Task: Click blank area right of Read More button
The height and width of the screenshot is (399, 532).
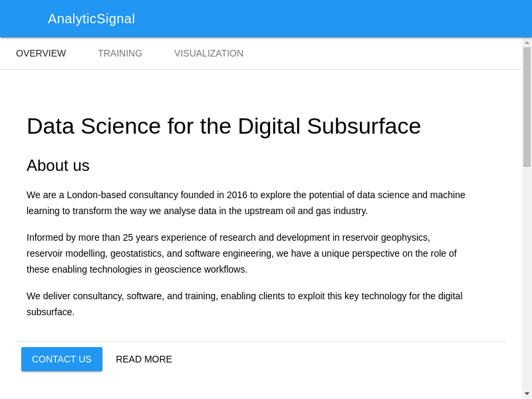Action: [x=332, y=359]
